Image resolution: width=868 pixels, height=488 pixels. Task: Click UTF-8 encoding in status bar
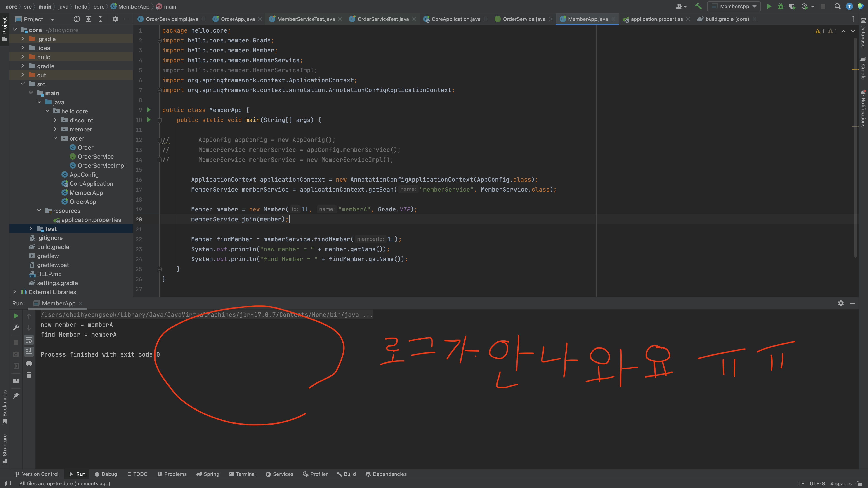pyautogui.click(x=817, y=483)
